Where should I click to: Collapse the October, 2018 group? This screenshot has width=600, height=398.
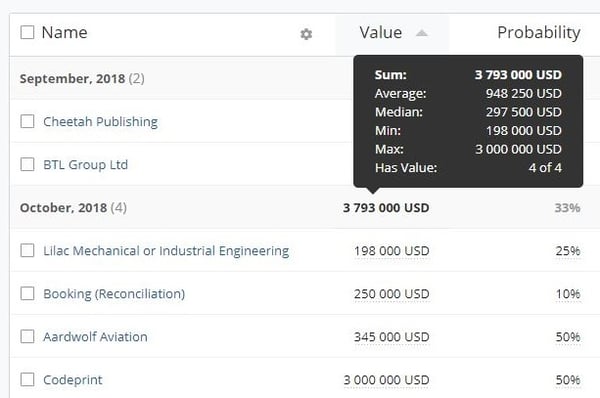[x=73, y=208]
